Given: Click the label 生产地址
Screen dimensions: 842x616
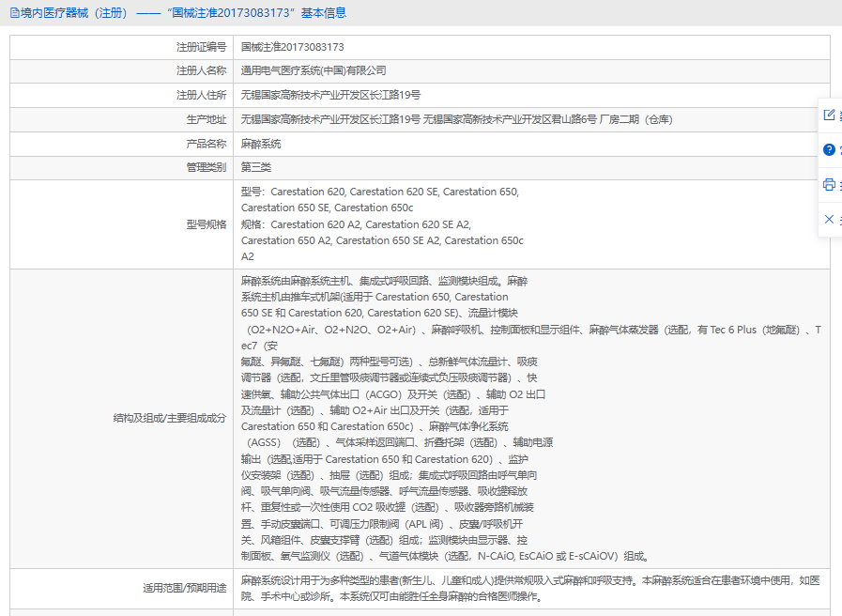Looking at the screenshot, I should [207, 119].
